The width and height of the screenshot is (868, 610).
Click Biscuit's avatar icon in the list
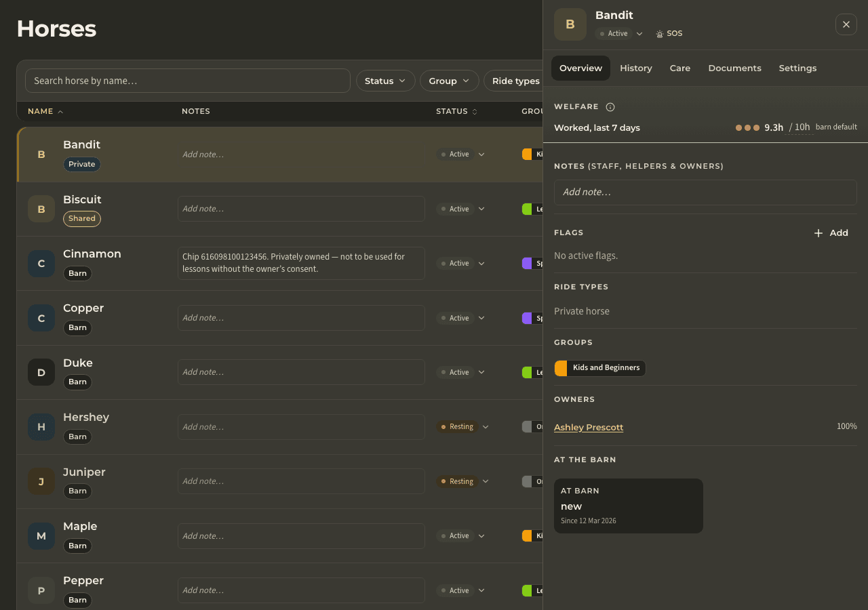(41, 209)
